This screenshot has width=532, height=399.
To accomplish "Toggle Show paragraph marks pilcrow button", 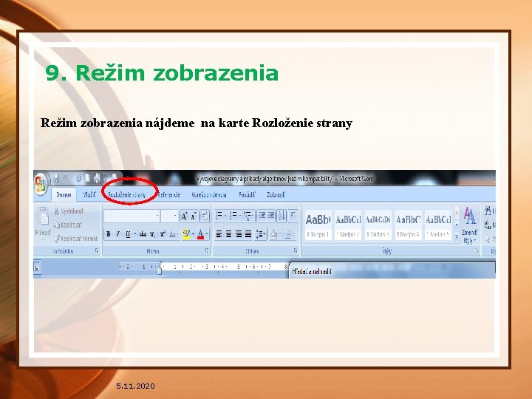I will (293, 215).
